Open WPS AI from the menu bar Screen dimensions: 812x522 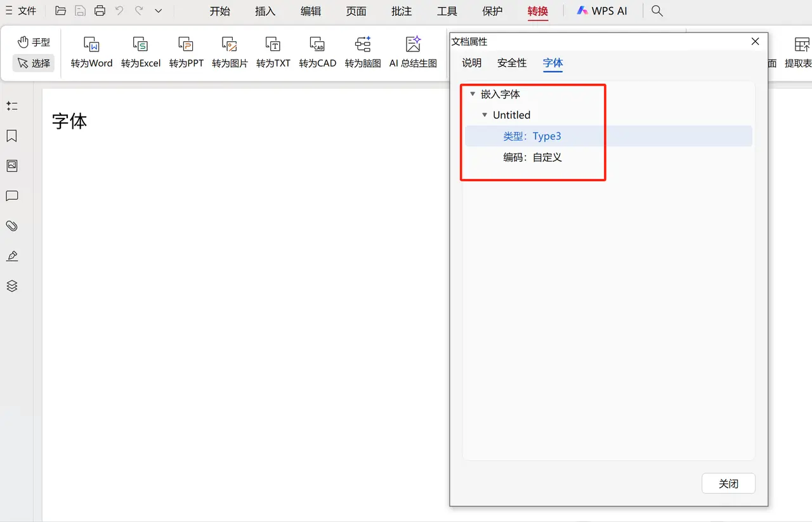601,11
